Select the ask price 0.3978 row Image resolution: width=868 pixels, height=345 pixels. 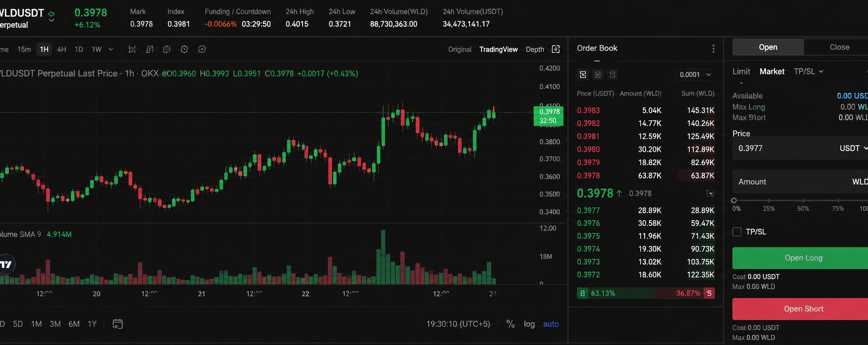(x=646, y=175)
